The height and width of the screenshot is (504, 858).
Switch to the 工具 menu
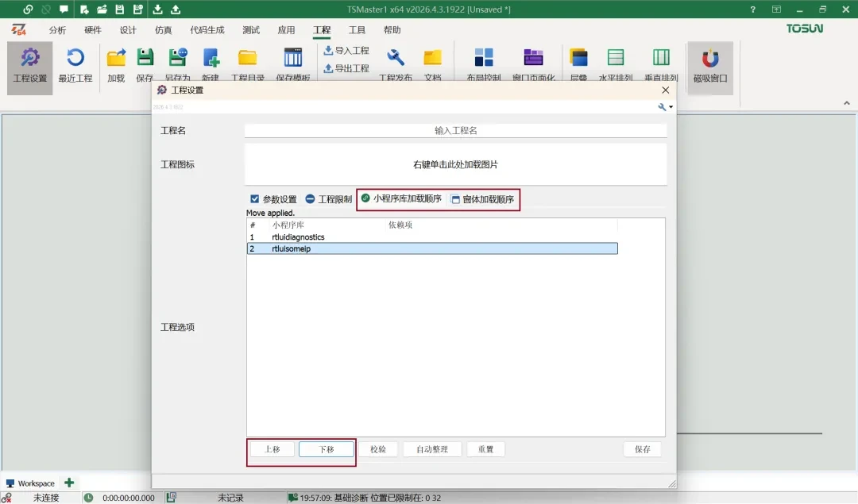click(356, 29)
